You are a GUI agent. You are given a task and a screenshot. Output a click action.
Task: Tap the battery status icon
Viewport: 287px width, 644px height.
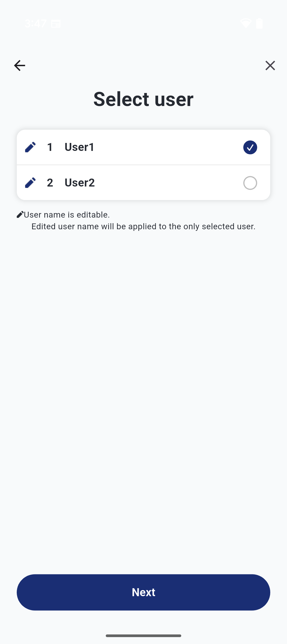(259, 23)
